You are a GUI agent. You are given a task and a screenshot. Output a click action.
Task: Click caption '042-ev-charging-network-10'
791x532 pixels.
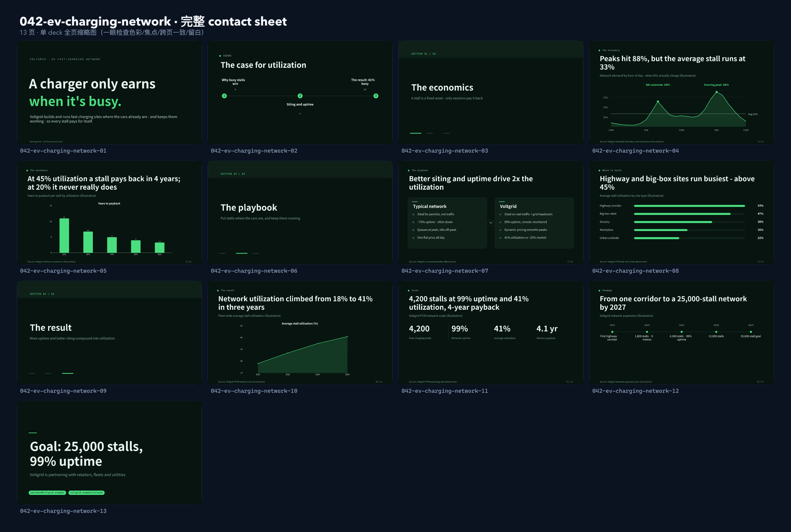pos(254,391)
